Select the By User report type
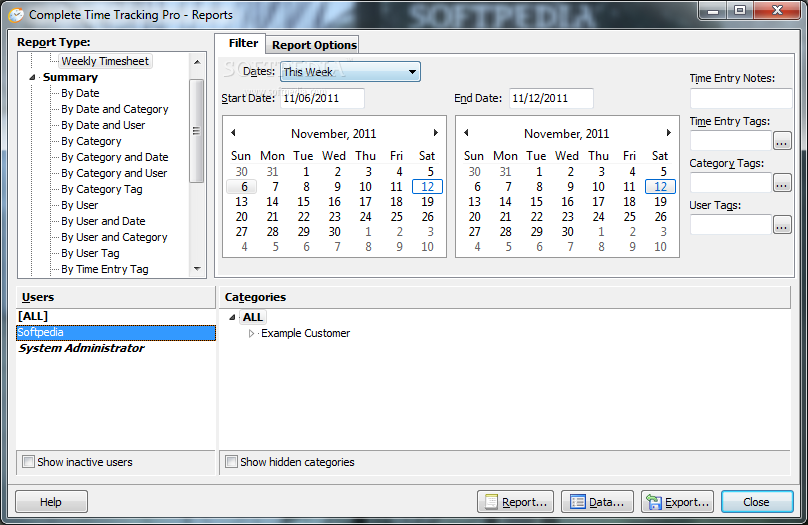 (x=79, y=205)
